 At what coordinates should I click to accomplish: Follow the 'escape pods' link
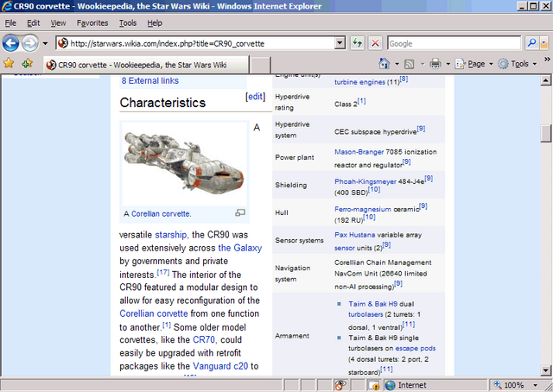coord(416,348)
